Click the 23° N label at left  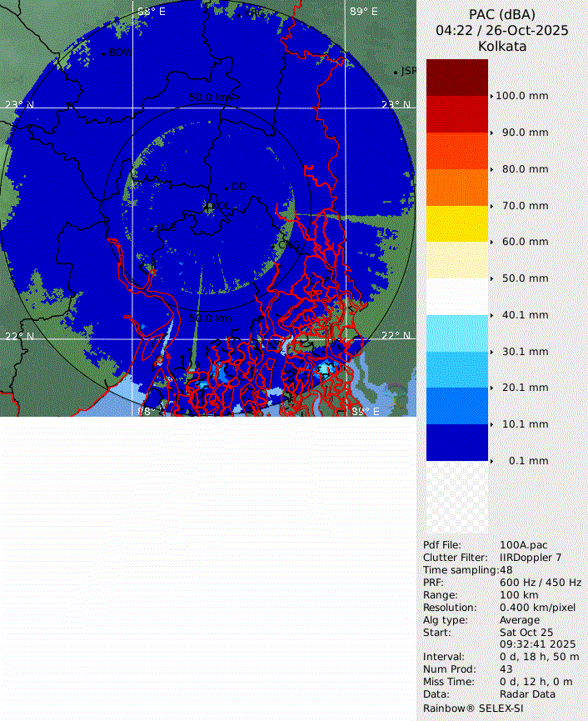pos(19,105)
